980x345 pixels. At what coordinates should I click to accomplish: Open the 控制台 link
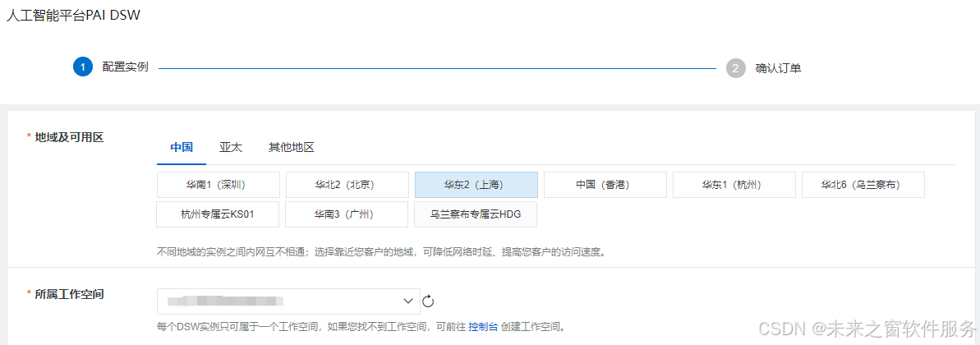click(483, 327)
